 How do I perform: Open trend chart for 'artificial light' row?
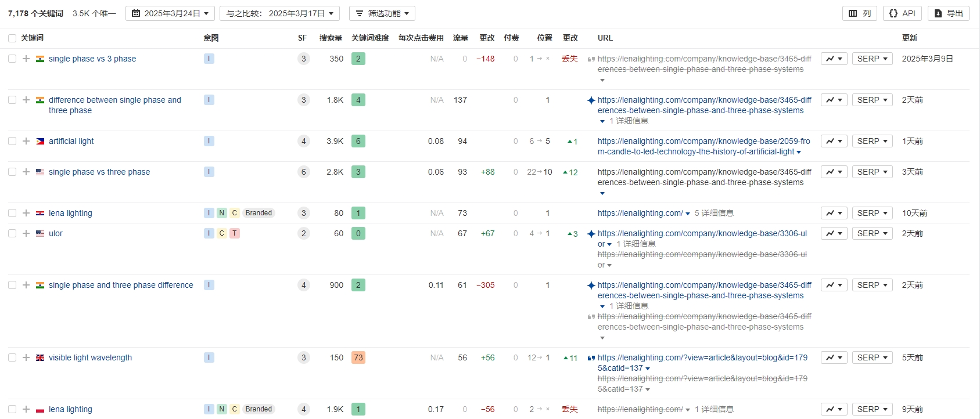(x=834, y=141)
